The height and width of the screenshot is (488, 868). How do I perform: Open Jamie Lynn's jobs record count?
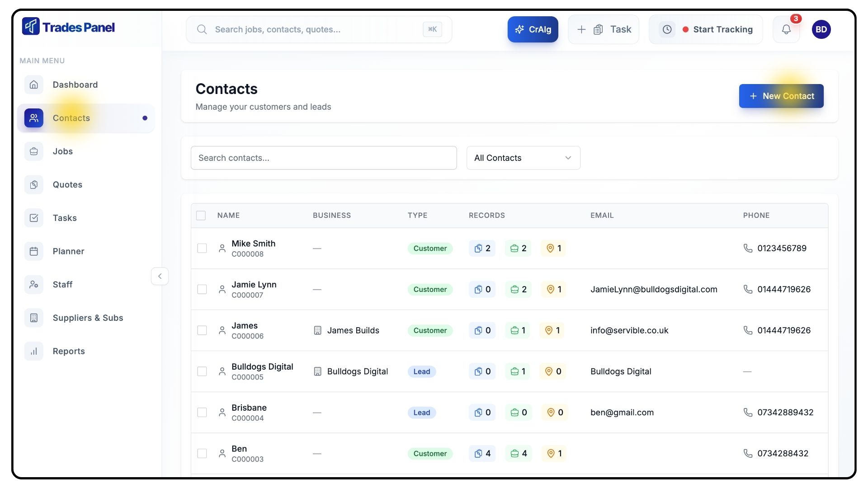click(518, 289)
